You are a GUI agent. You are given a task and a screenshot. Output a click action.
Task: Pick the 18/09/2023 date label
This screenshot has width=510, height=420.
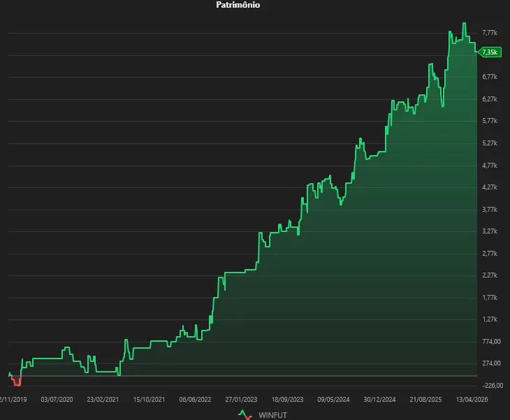point(287,400)
